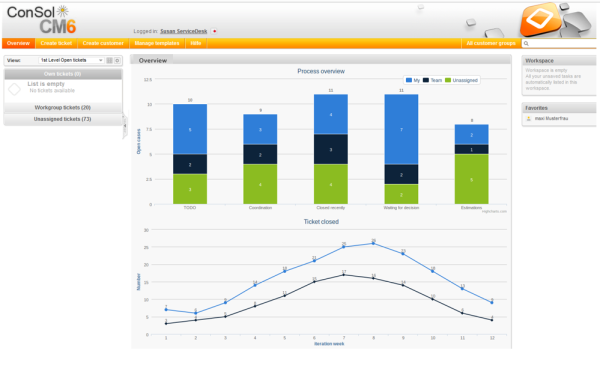The image size is (600, 374).
Task: Switch ticket list to grid view icon
Action: [109, 60]
